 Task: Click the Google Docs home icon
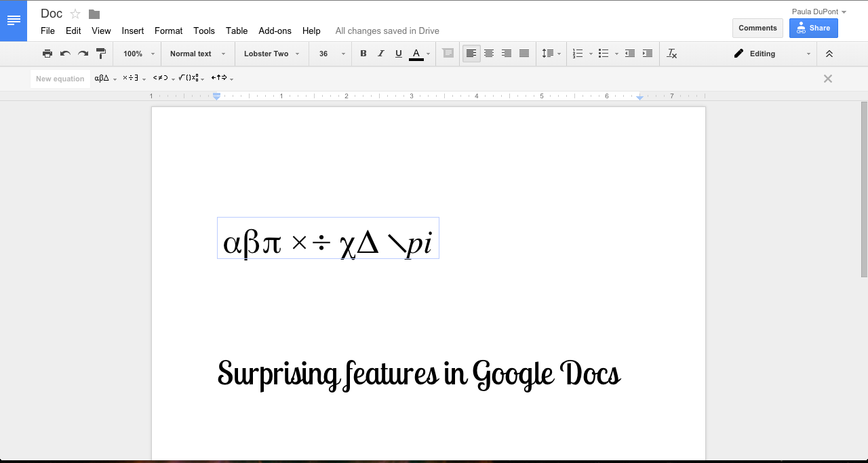tap(14, 20)
